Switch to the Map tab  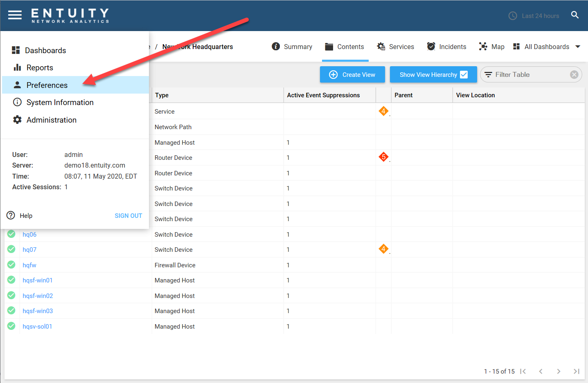(x=492, y=47)
